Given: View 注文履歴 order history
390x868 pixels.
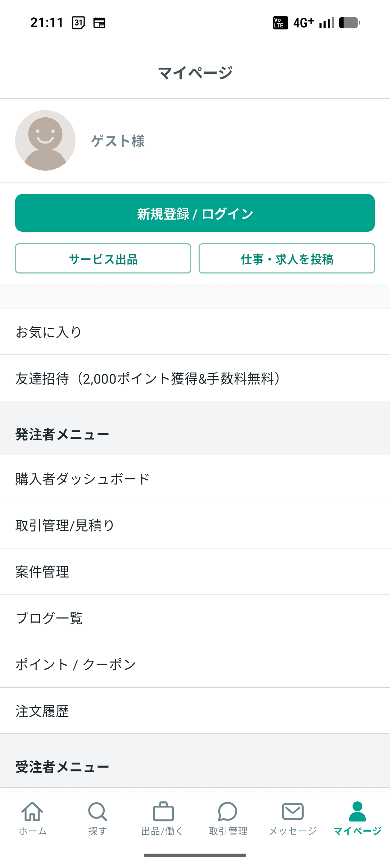Looking at the screenshot, I should click(x=42, y=711).
